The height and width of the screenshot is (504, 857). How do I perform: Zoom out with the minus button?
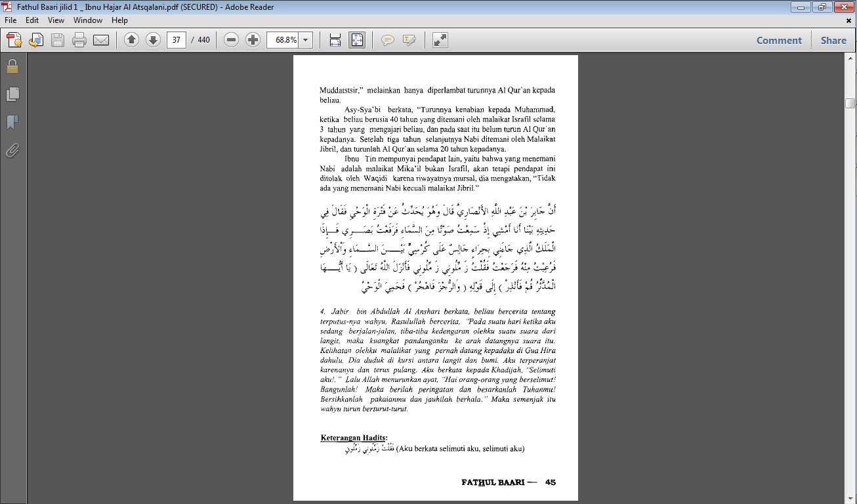(x=230, y=40)
